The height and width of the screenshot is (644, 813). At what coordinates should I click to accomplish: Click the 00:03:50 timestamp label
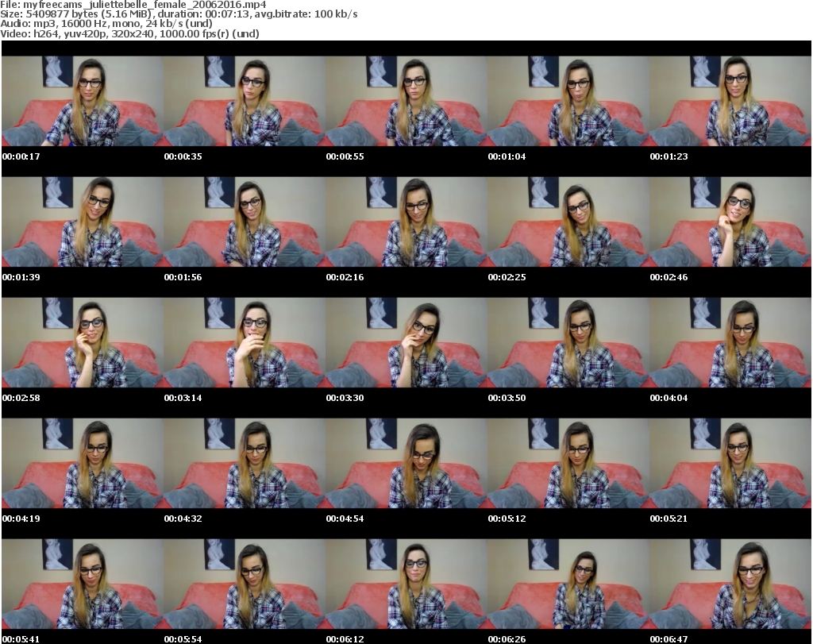[x=507, y=398]
